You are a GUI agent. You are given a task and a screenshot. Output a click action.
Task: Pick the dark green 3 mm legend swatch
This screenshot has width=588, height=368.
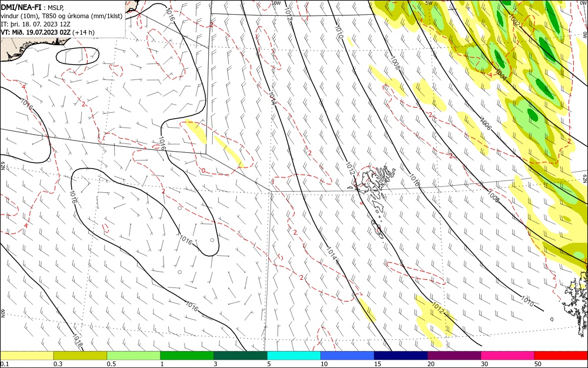tap(240, 356)
